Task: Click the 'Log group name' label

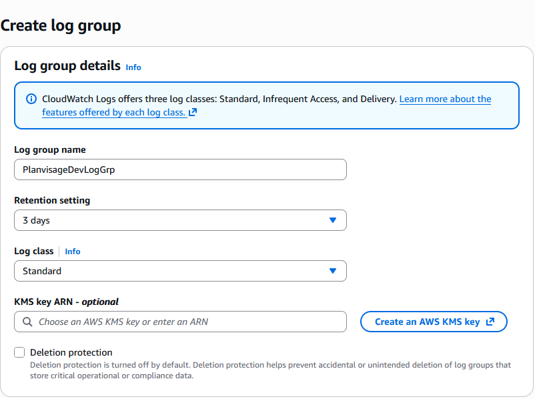Action: click(50, 150)
